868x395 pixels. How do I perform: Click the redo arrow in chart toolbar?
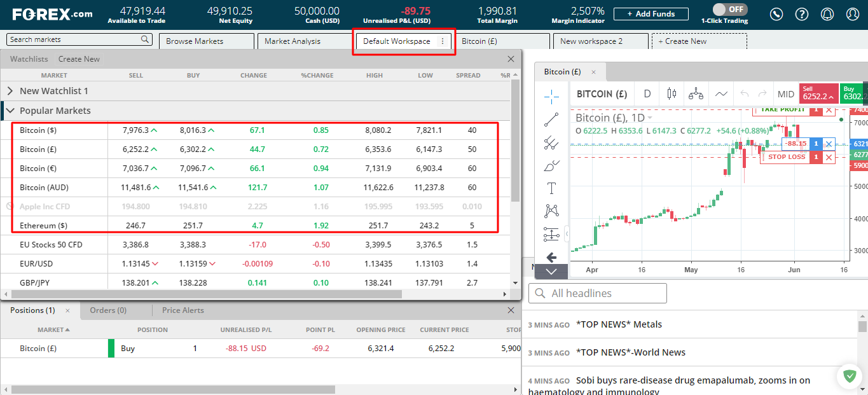pos(762,94)
